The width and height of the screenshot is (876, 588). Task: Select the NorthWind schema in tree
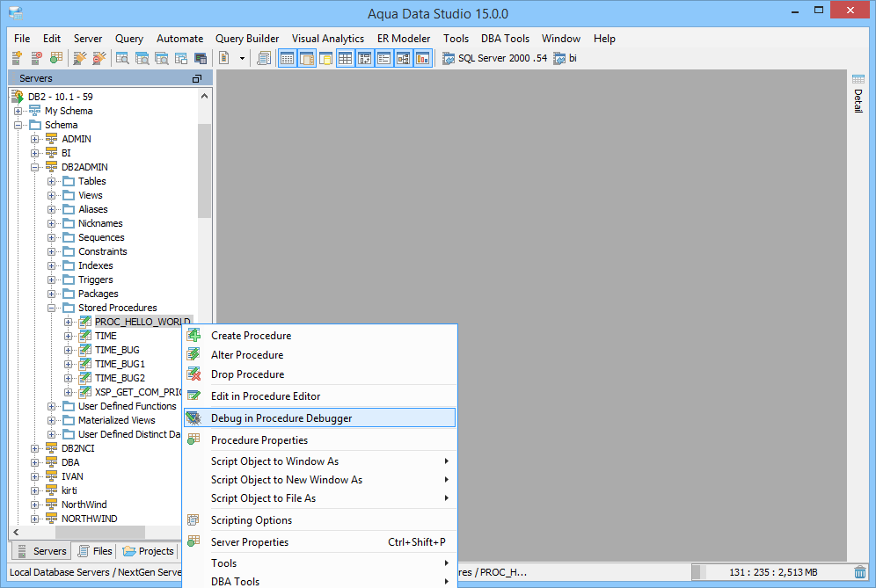click(84, 505)
